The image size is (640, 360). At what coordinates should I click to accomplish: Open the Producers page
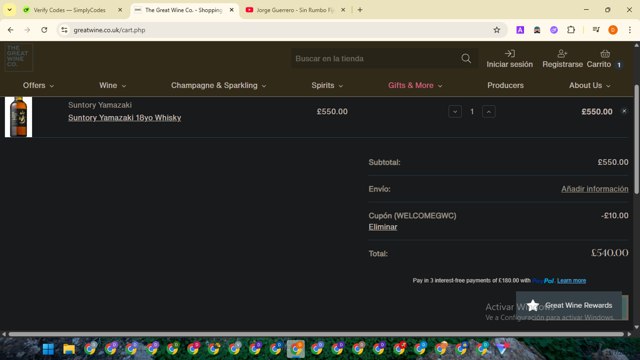tap(505, 85)
